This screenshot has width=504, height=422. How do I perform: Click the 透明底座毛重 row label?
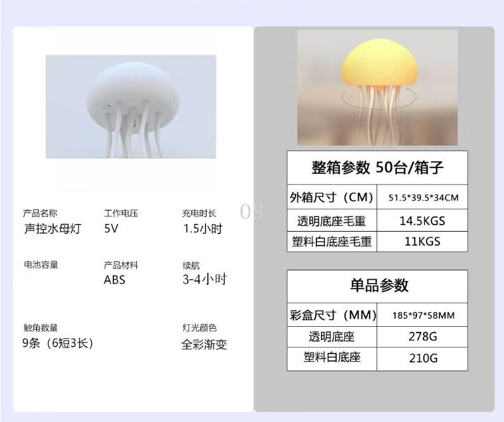[x=332, y=221]
